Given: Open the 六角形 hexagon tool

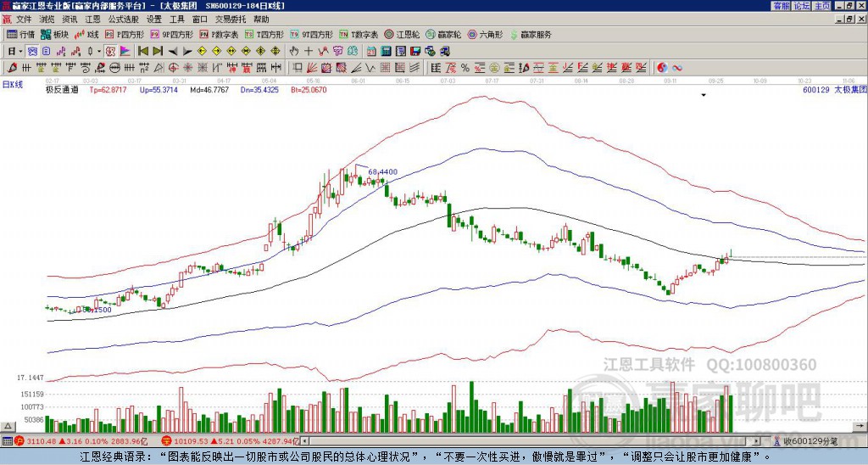Looking at the screenshot, I should tap(486, 34).
